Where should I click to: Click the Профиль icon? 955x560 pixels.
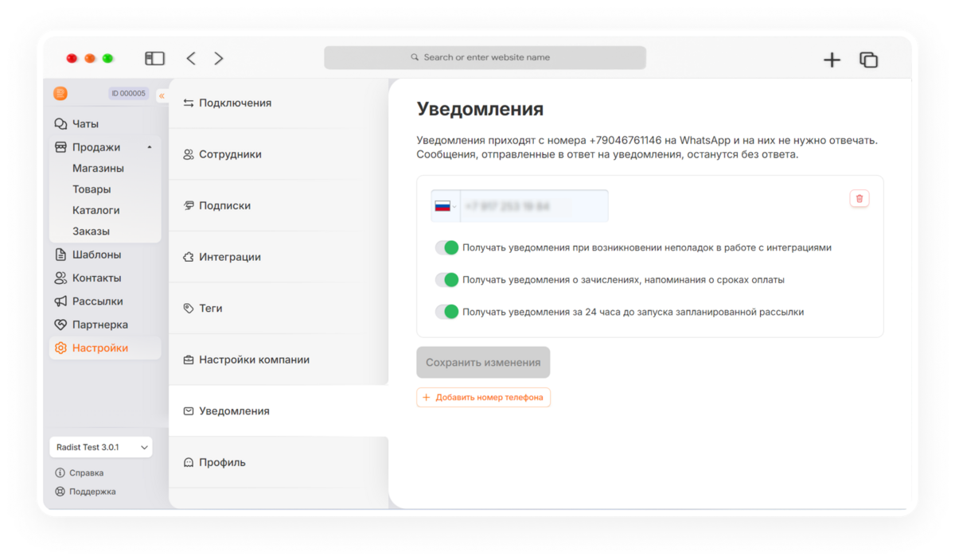click(189, 462)
